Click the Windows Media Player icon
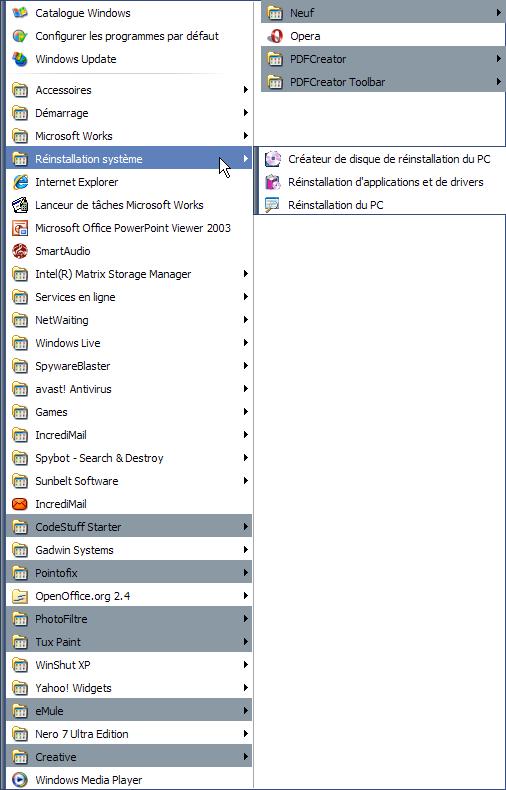The width and height of the screenshot is (506, 790). (20, 780)
